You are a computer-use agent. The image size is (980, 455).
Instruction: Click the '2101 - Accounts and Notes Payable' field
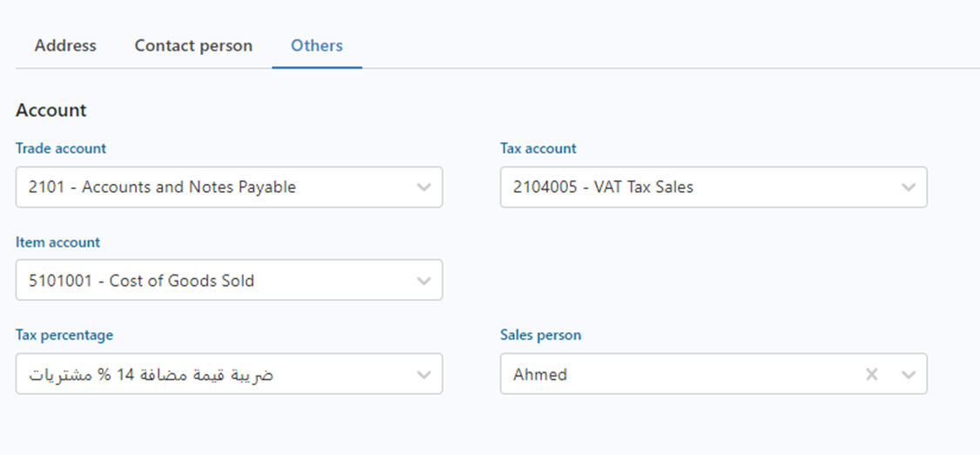[162, 187]
